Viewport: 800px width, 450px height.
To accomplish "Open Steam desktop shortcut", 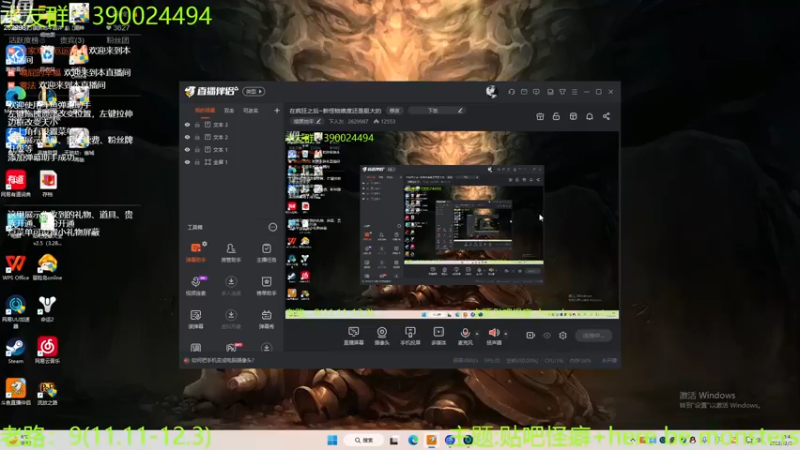I will [15, 351].
